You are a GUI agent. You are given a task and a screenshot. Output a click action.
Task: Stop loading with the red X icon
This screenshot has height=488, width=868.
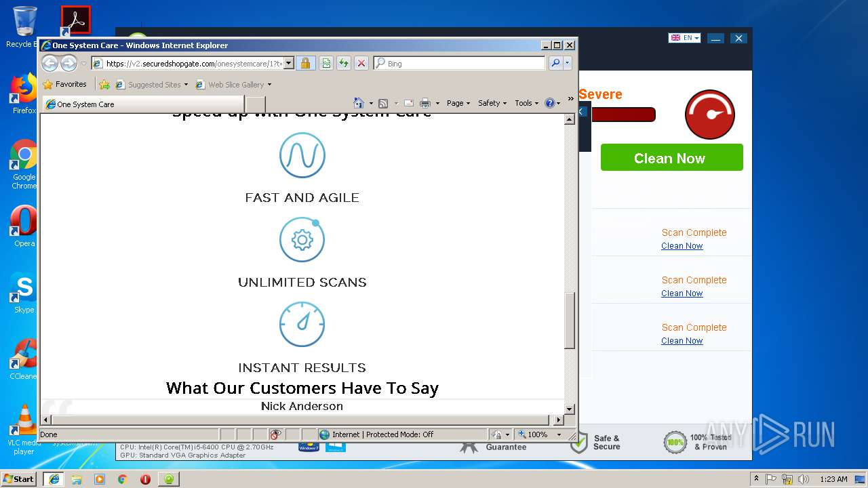point(361,63)
